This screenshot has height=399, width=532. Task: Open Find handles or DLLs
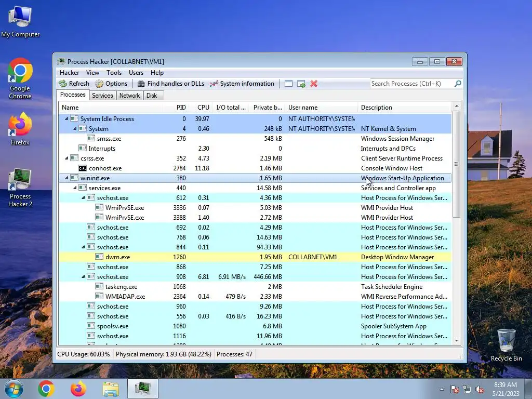171,84
